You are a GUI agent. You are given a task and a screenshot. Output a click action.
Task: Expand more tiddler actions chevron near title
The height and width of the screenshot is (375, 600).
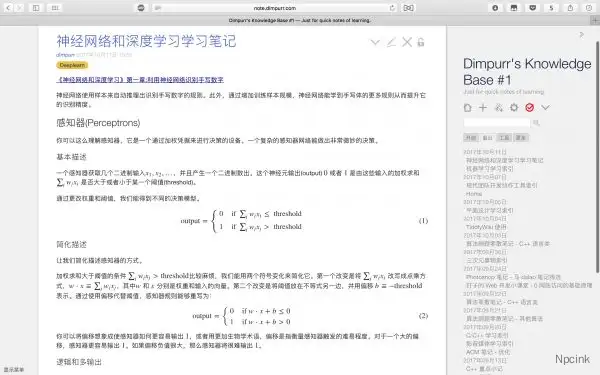coord(375,42)
